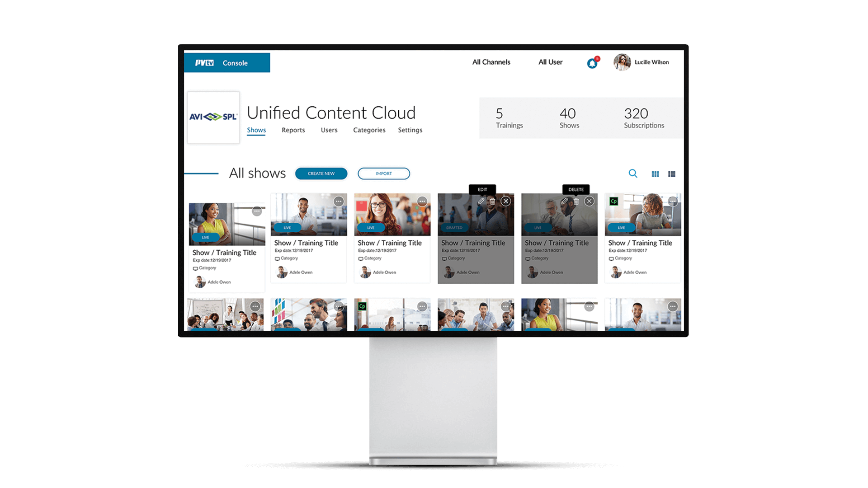The width and height of the screenshot is (868, 488).
Task: Click All User in the top navigation
Action: coord(551,62)
